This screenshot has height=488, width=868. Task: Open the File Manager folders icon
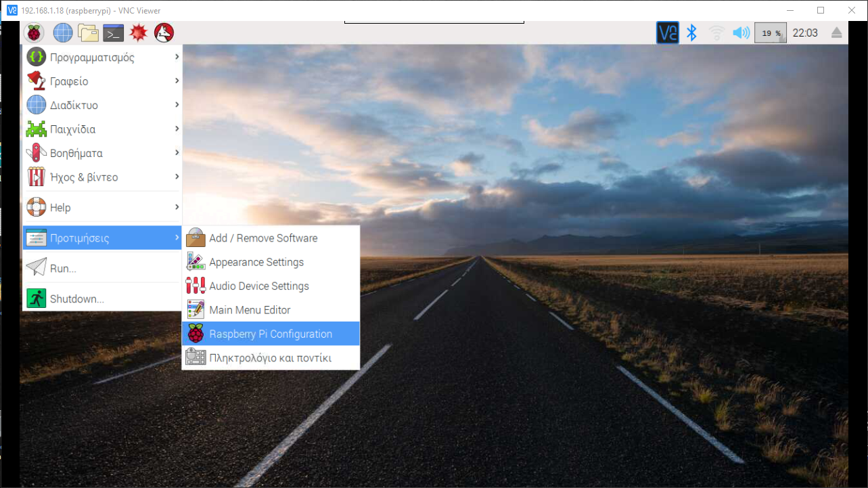[88, 32]
